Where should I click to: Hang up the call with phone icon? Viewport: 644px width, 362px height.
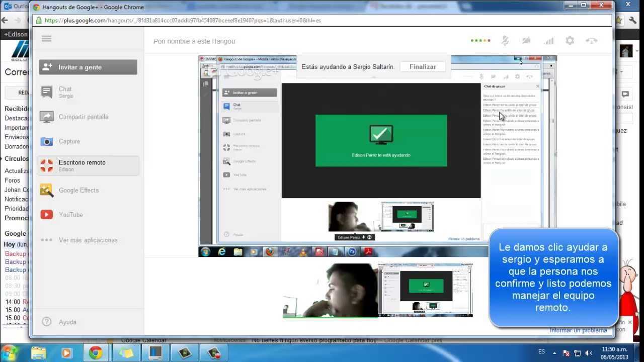[592, 41]
